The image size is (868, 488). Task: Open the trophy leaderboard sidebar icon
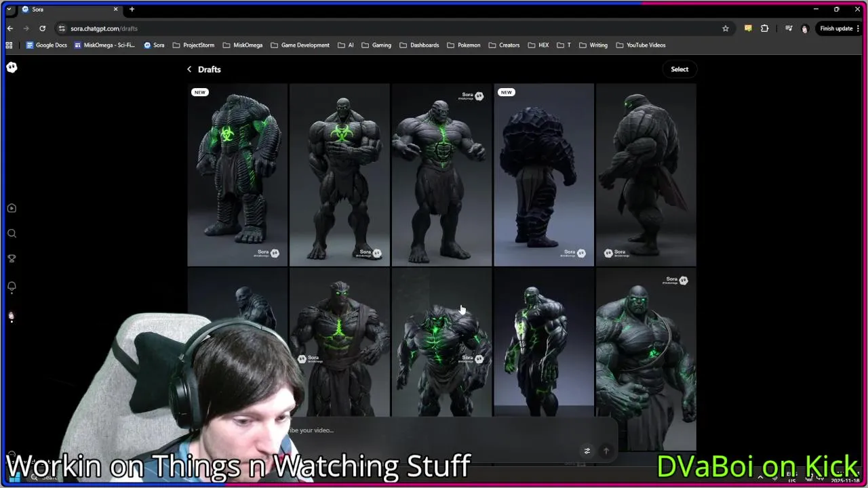click(12, 259)
